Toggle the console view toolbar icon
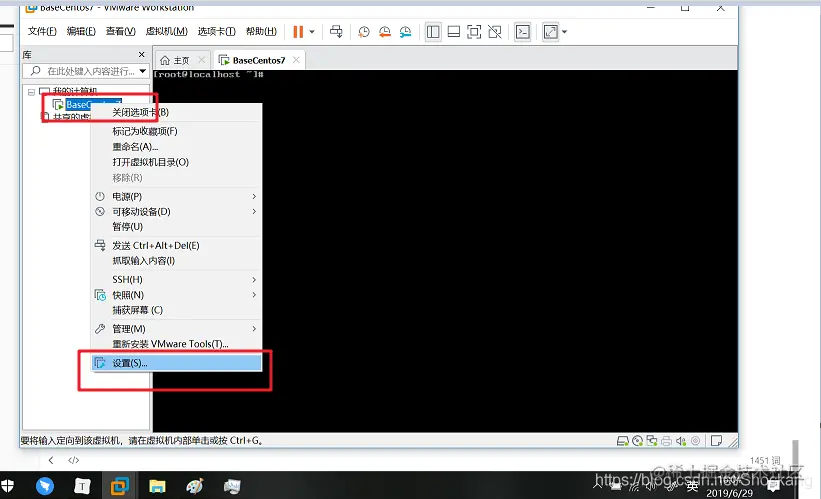The height and width of the screenshot is (499, 821). coord(523,32)
